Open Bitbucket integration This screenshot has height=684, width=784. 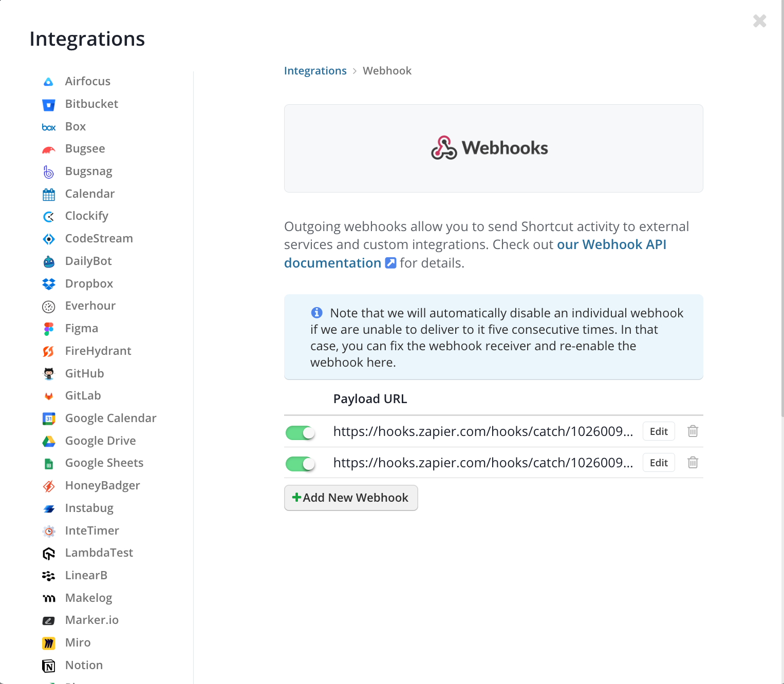(91, 104)
